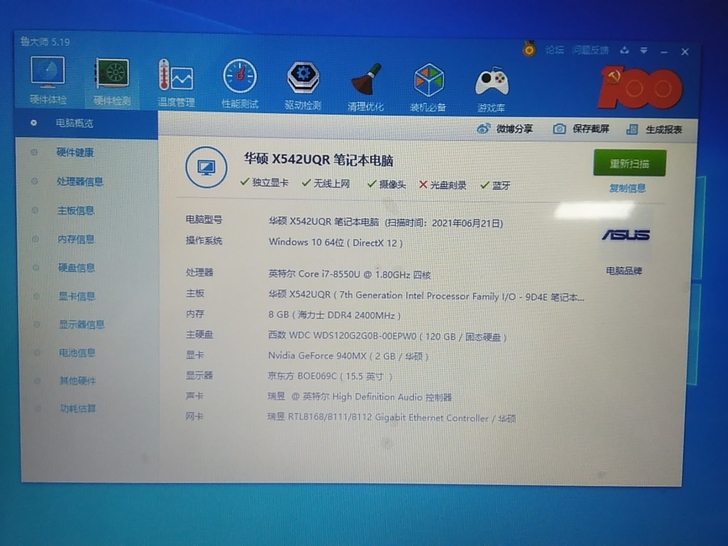Image resolution: width=728 pixels, height=546 pixels.
Task: Open 温度管理 temperature management
Action: 176,82
